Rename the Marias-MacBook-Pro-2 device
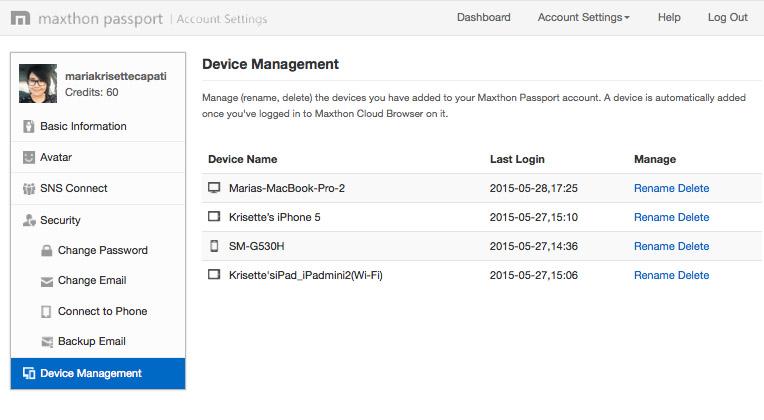 [654, 189]
